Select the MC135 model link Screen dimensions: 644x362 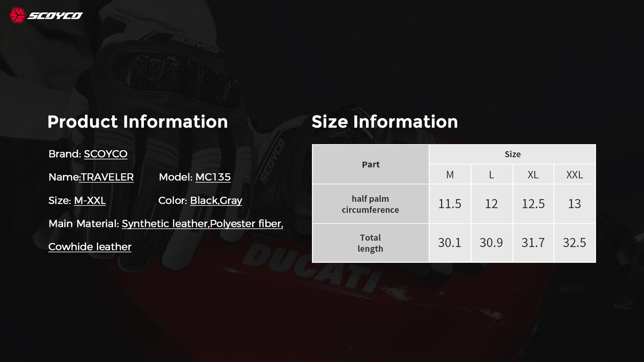[x=213, y=177]
